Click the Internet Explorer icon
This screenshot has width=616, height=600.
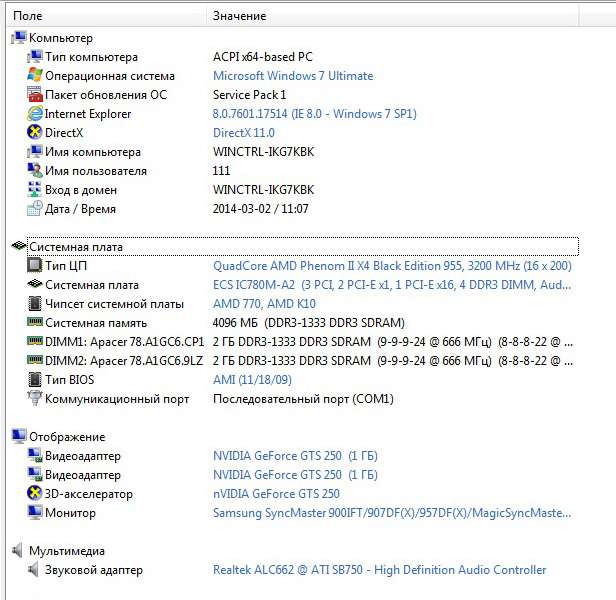[x=35, y=114]
